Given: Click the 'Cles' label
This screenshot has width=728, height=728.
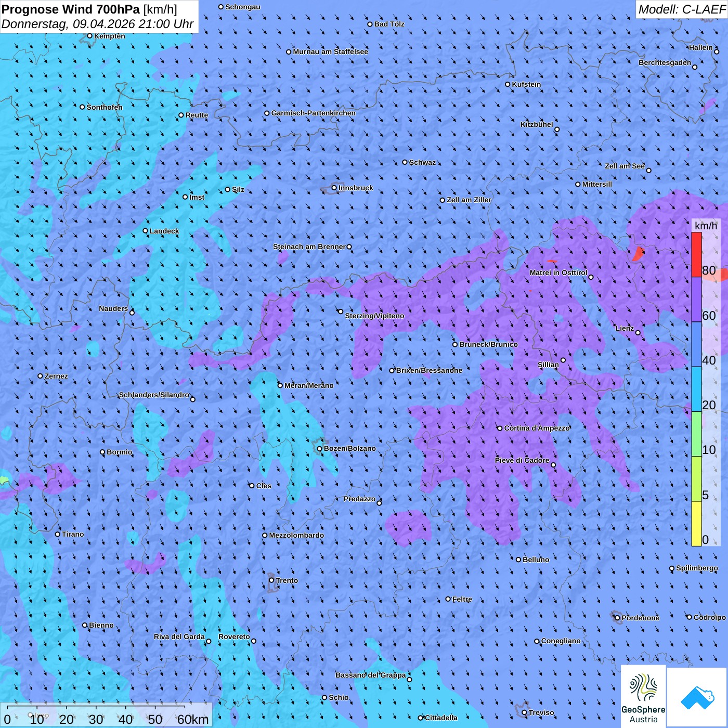Looking at the screenshot, I should [x=264, y=486].
